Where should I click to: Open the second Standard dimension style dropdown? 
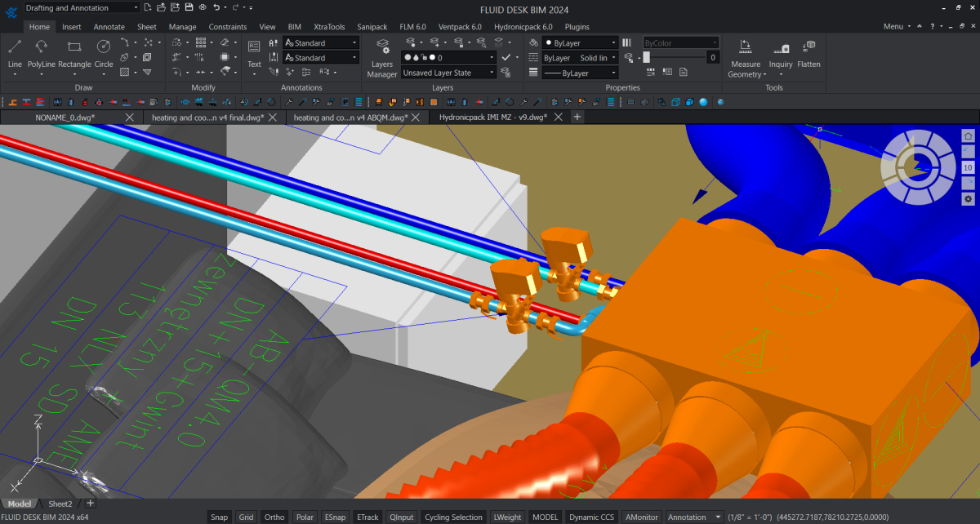tap(321, 58)
